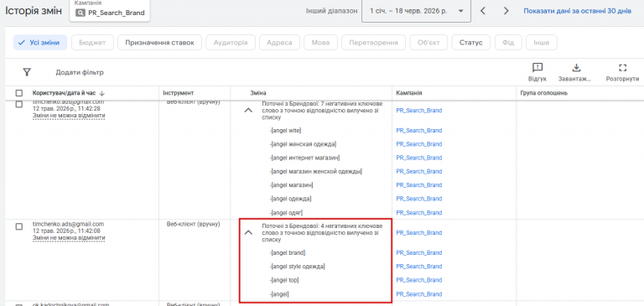Open PR_Search_Brand link in [angel style одежда] row
This screenshot has height=306, width=644.
click(419, 267)
